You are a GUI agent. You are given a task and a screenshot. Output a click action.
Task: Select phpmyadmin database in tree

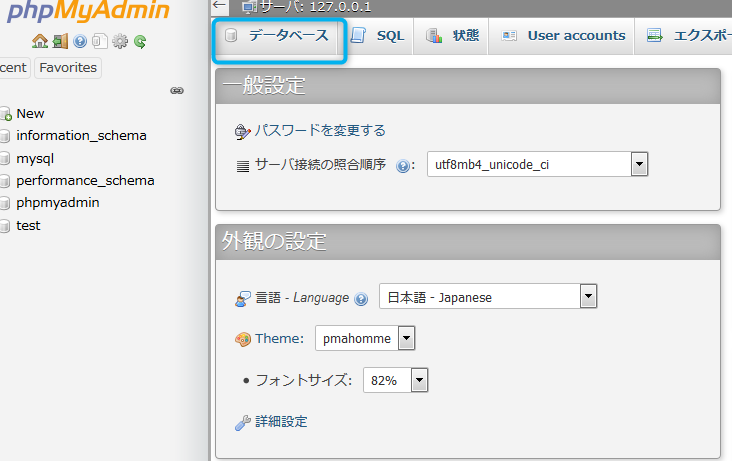pyautogui.click(x=58, y=203)
